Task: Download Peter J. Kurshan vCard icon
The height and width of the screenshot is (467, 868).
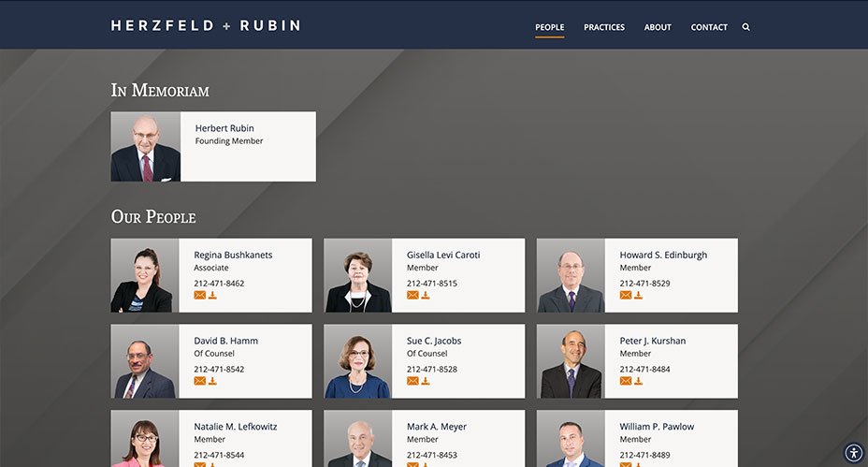Action: [x=638, y=381]
